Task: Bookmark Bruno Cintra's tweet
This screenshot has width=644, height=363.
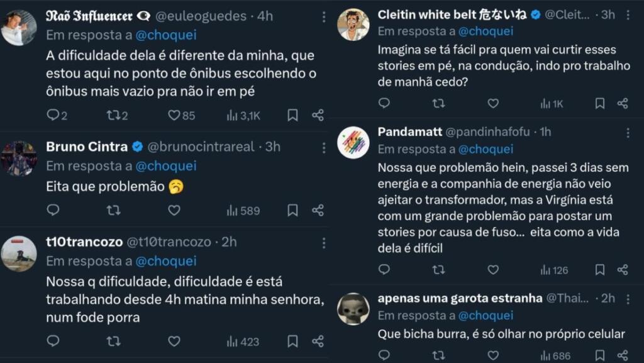Action: (292, 210)
